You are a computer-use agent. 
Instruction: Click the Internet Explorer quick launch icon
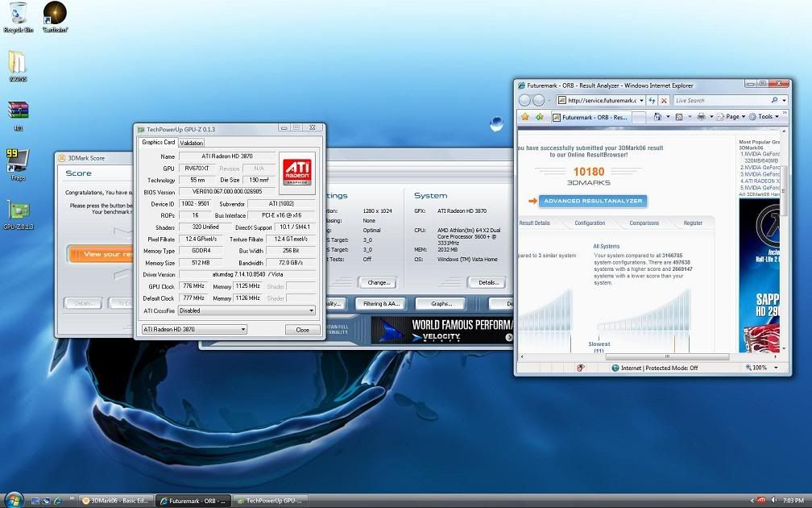point(57,501)
